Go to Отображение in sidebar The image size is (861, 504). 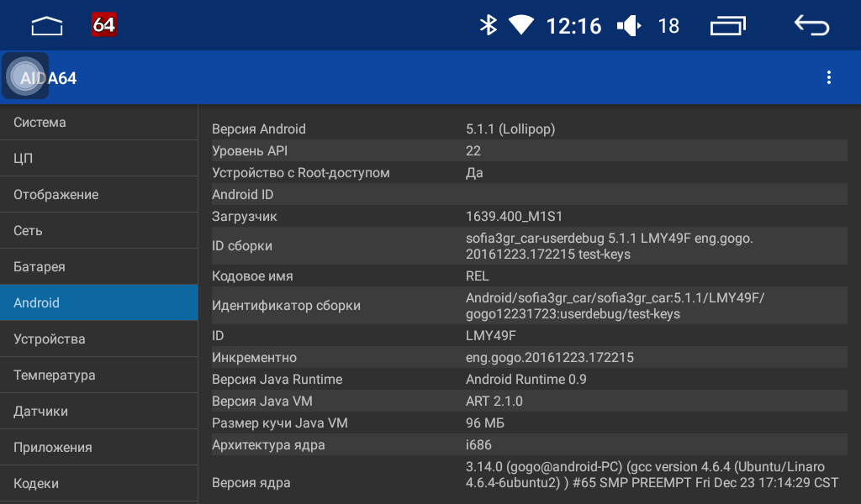[x=98, y=195]
